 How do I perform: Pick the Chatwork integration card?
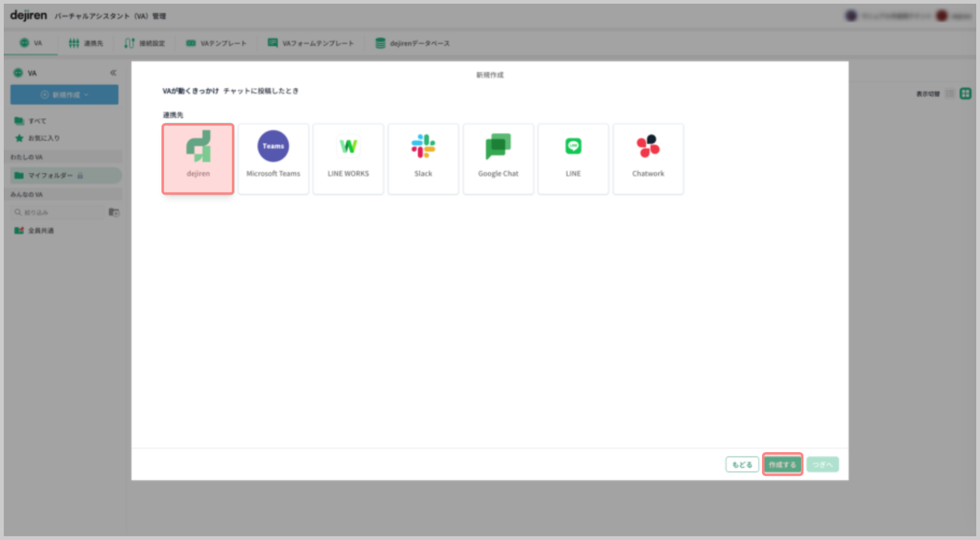(648, 159)
